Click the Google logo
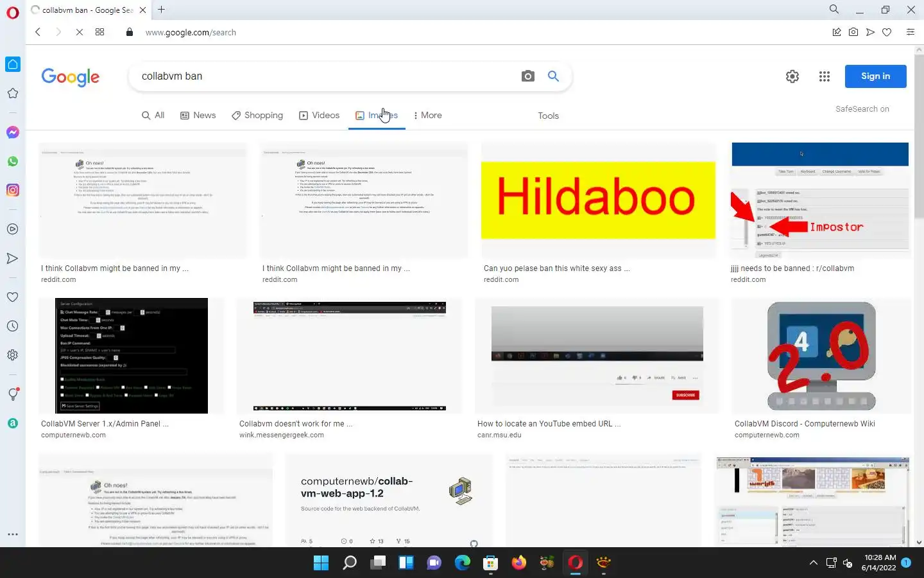This screenshot has width=924, height=578. click(71, 77)
